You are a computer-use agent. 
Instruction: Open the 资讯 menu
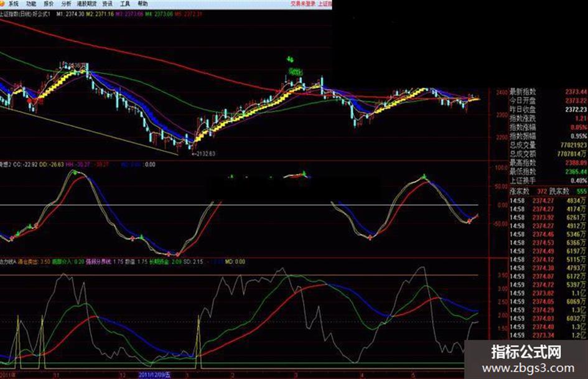[x=108, y=4]
